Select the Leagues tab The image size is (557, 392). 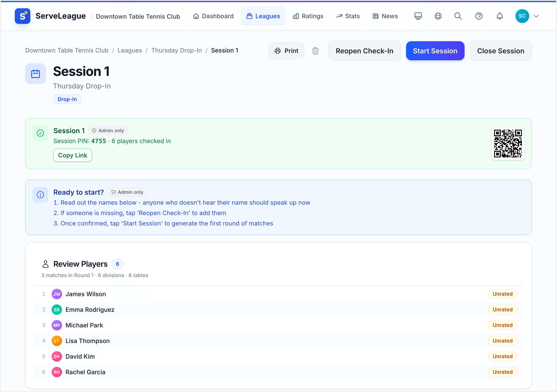click(x=263, y=16)
